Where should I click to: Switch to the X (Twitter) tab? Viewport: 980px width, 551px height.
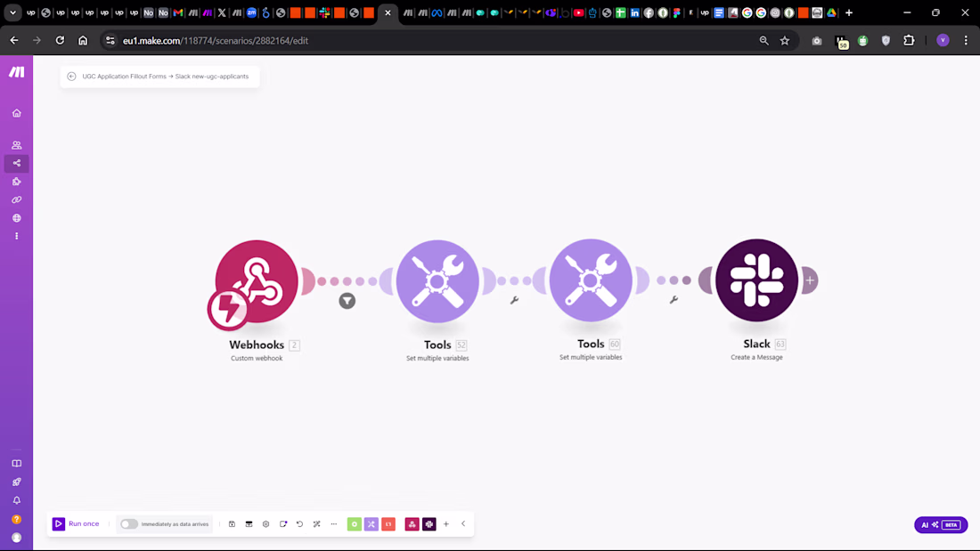(222, 12)
